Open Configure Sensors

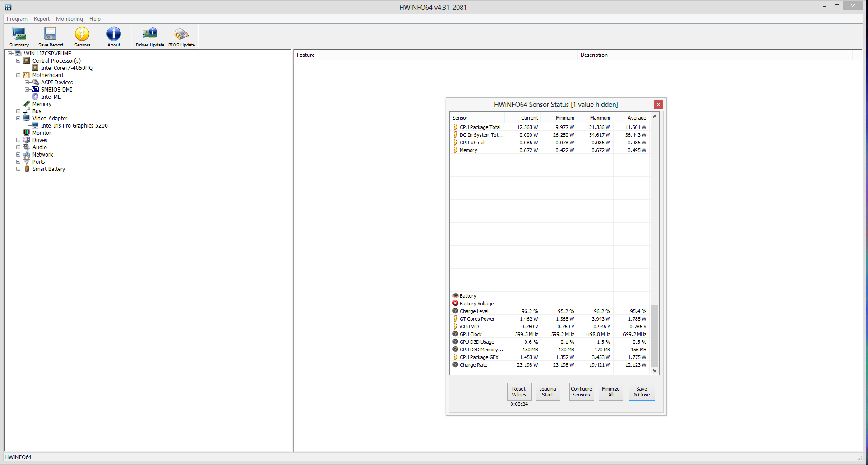tap(582, 392)
